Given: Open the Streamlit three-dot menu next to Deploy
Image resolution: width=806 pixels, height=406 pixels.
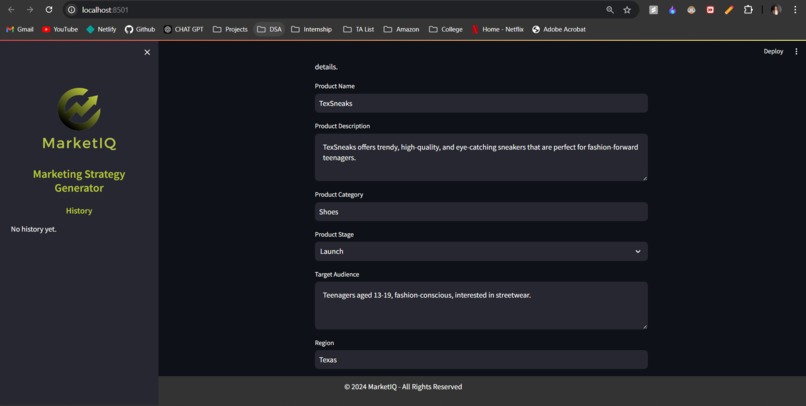Looking at the screenshot, I should tap(796, 51).
